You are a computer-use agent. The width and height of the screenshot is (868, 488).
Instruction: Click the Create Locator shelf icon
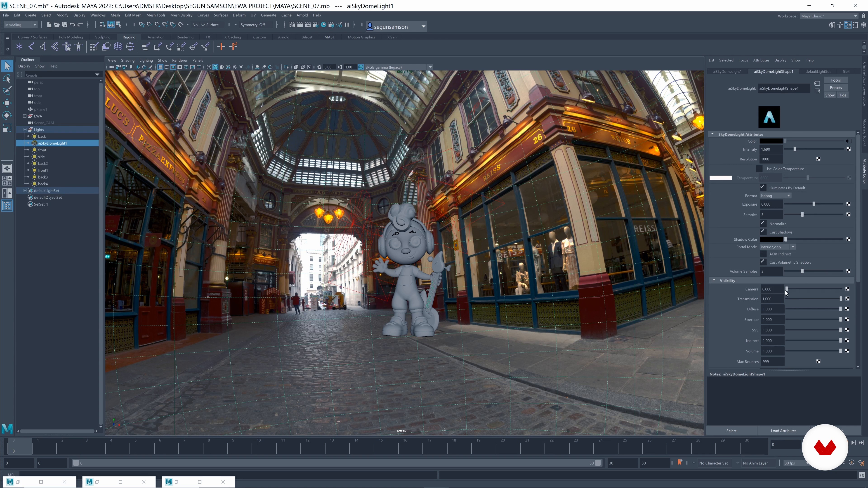19,47
